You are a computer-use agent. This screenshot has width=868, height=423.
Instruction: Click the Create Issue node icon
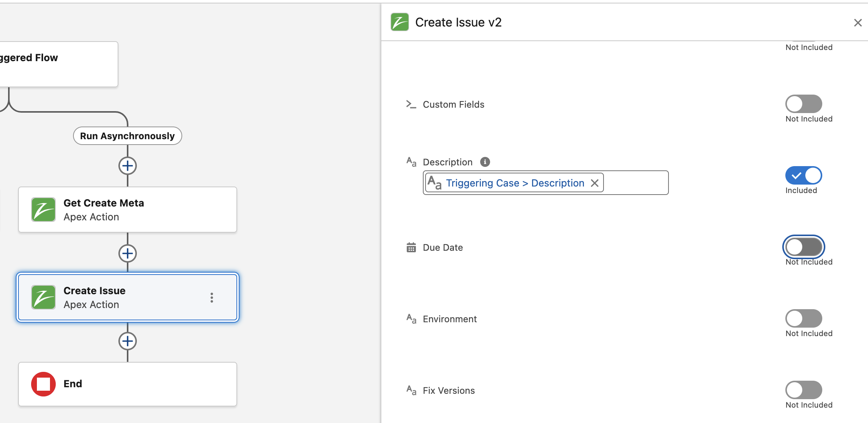(x=43, y=297)
